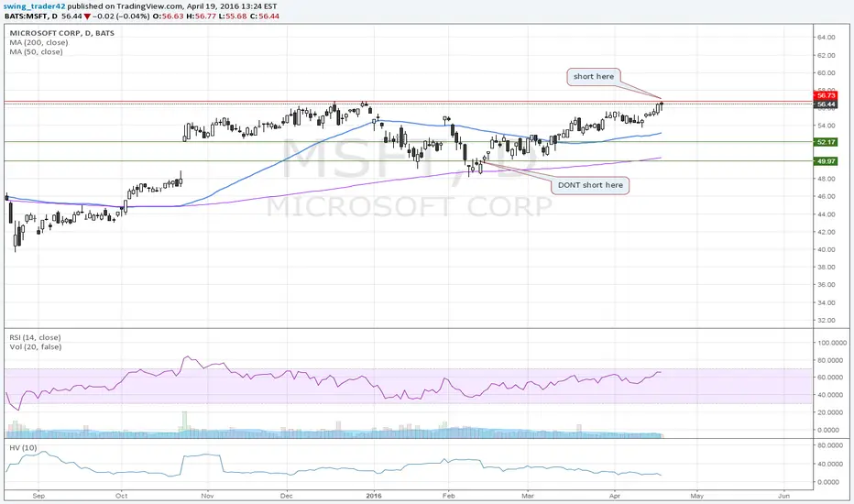Click the Apr label on time axis
The image size is (854, 504).
pos(615,496)
